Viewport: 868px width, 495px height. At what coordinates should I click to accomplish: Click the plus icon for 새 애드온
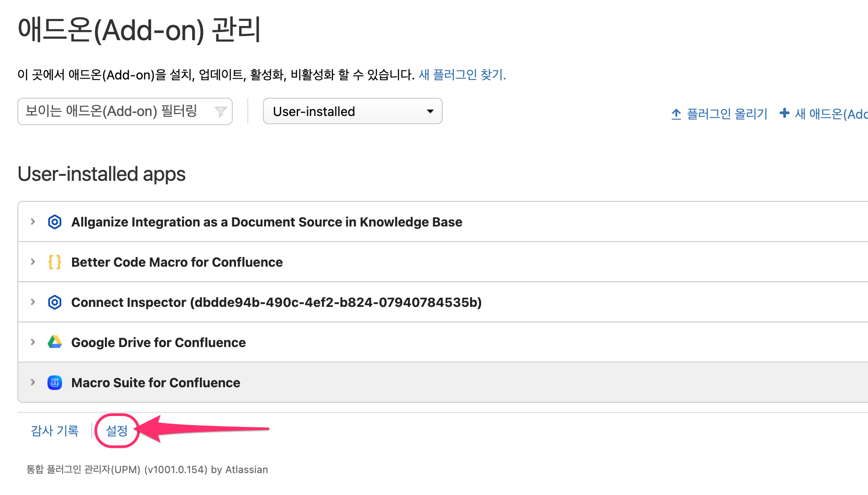tap(784, 113)
